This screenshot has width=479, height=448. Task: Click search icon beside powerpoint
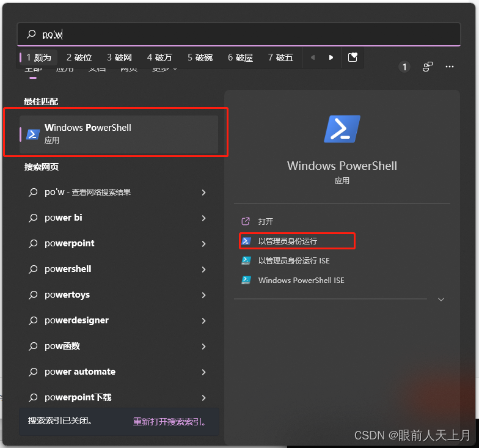(33, 243)
